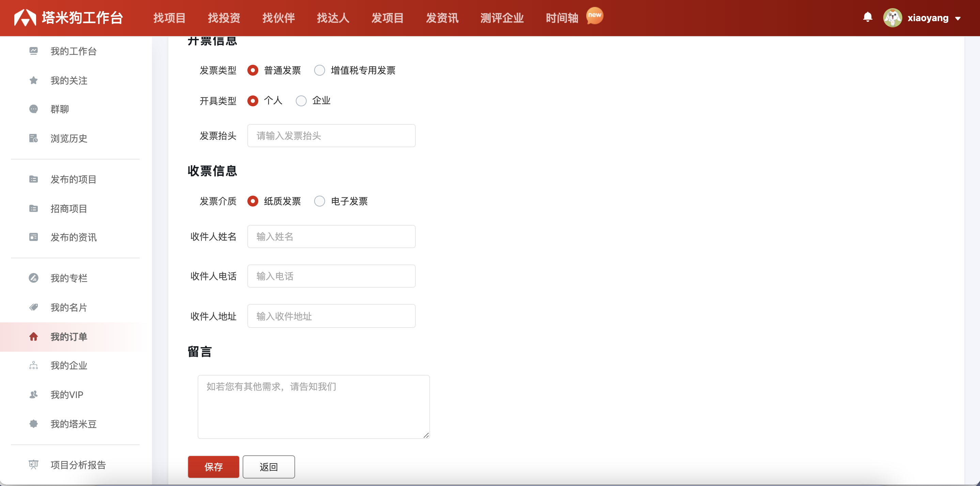Open 我的订单 in sidebar
The image size is (980, 486).
point(70,336)
